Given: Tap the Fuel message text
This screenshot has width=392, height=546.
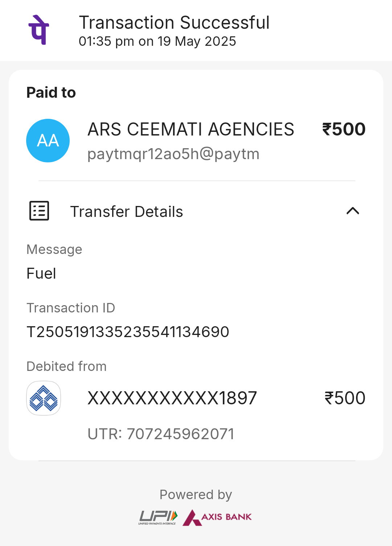Looking at the screenshot, I should pyautogui.click(x=41, y=274).
